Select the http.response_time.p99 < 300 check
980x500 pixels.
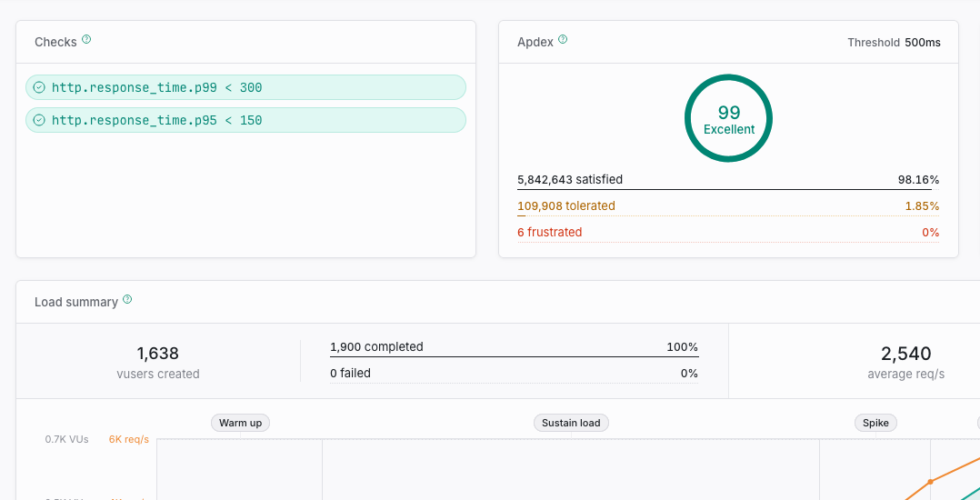click(156, 87)
